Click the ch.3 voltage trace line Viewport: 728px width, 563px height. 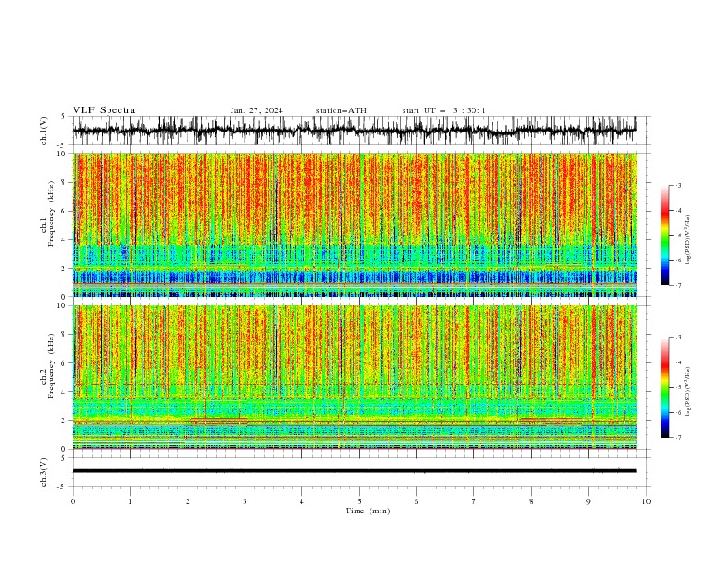coord(354,471)
